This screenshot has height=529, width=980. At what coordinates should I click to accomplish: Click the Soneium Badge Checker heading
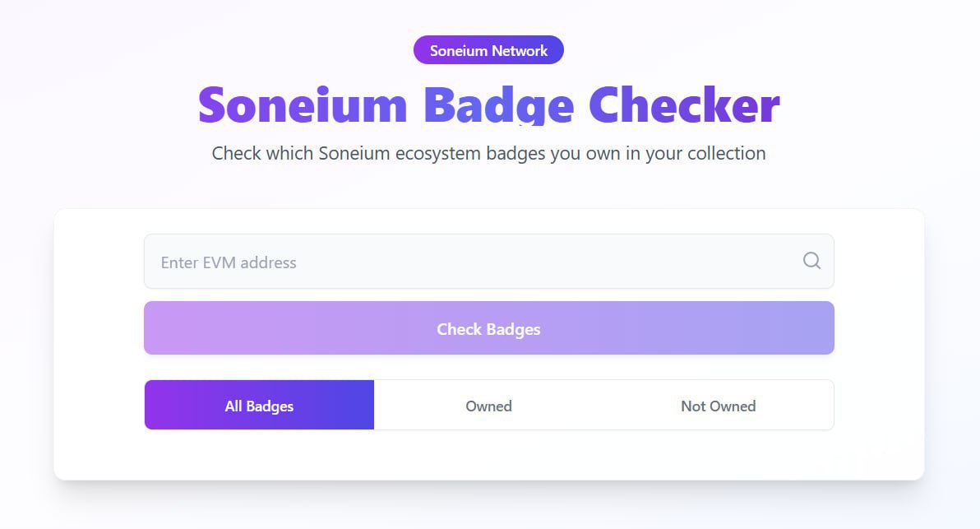[x=488, y=104]
